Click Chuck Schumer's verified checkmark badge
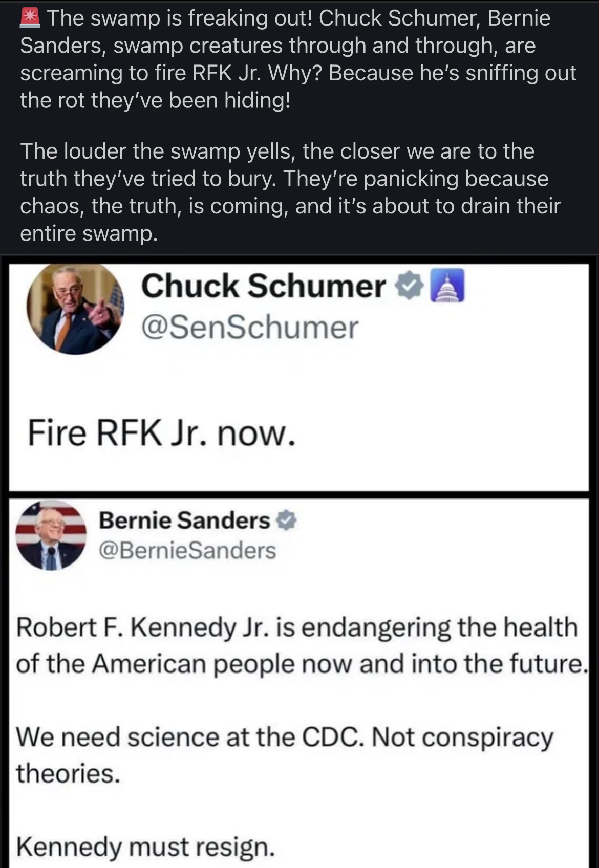 (408, 286)
